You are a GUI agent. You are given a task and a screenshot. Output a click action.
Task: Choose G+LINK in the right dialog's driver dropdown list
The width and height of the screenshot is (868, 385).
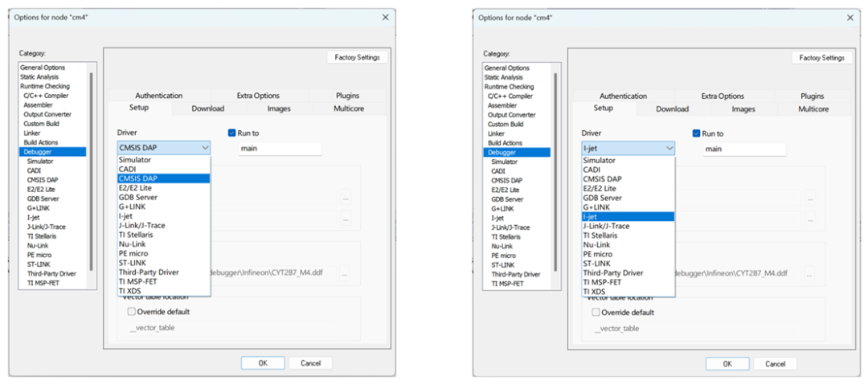(628, 207)
